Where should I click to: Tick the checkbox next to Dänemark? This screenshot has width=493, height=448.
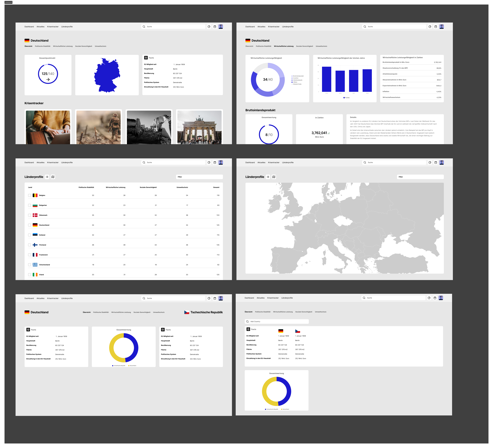[30, 215]
